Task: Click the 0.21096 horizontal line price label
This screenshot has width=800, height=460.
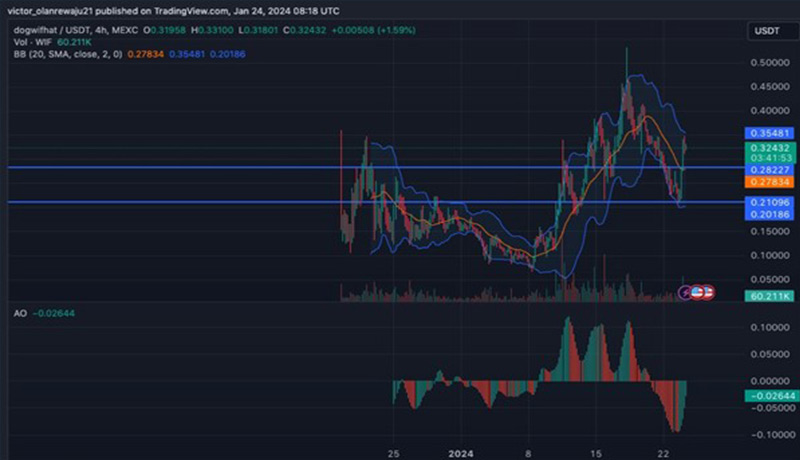Action: click(x=768, y=203)
